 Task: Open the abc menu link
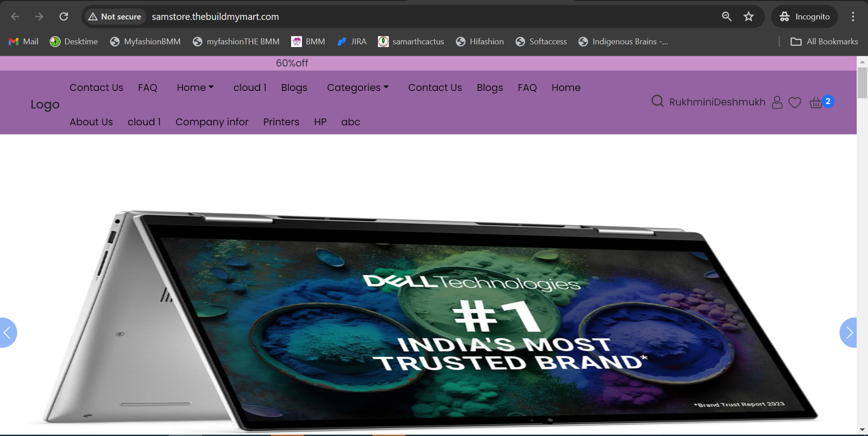click(x=351, y=122)
